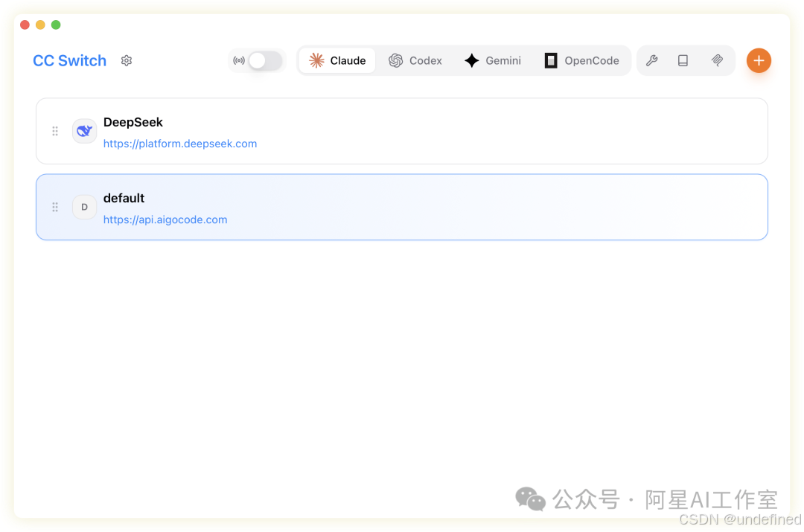Image resolution: width=804 pixels, height=532 pixels.
Task: Toggle the proxy broadcast switch
Action: 265,60
